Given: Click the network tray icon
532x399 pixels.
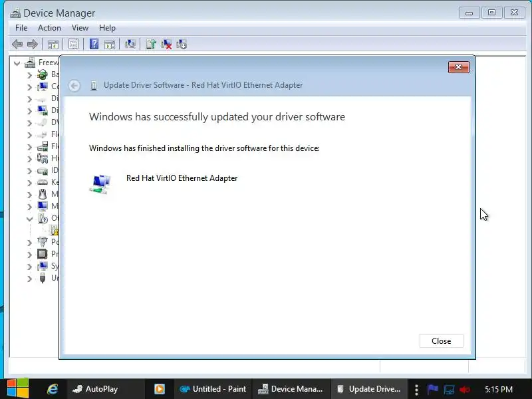Looking at the screenshot, I should tap(449, 390).
